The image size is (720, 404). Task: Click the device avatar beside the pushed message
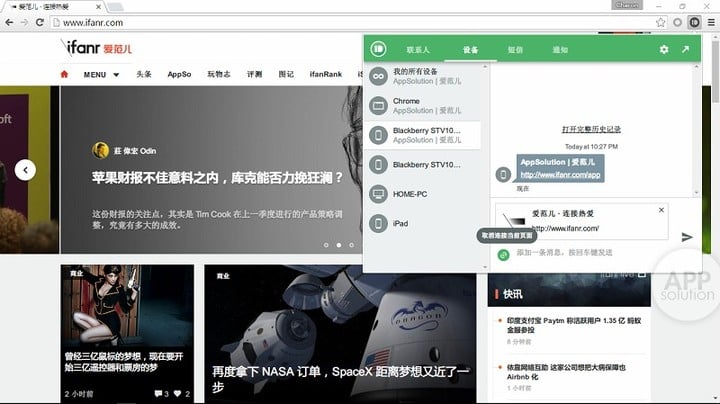(x=503, y=174)
